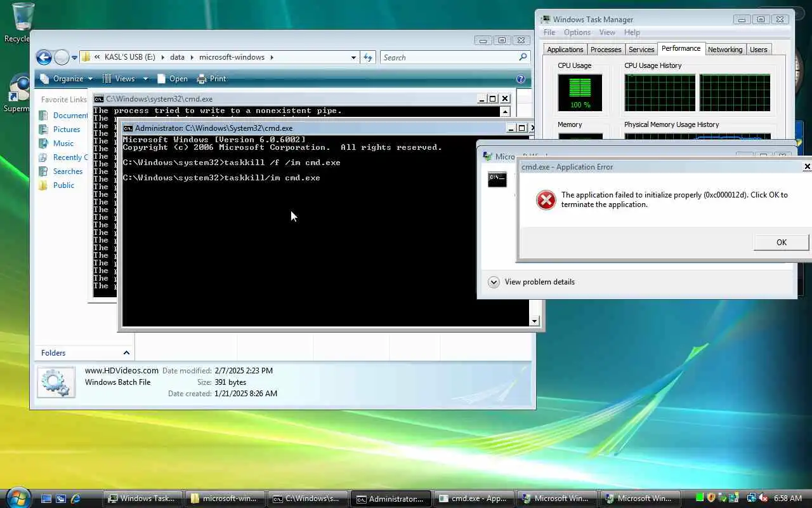Open the address bar history dropdown

click(x=353, y=57)
